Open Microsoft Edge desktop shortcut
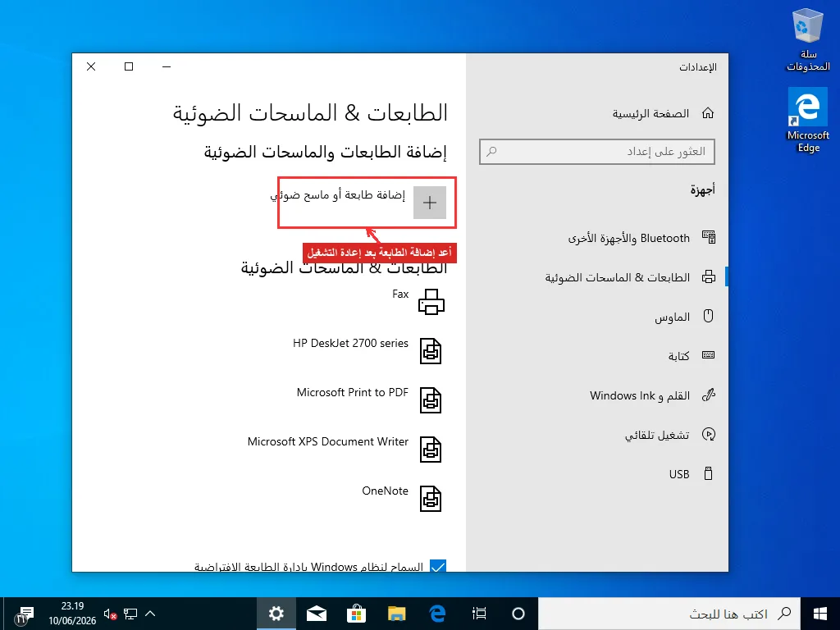 [808, 121]
